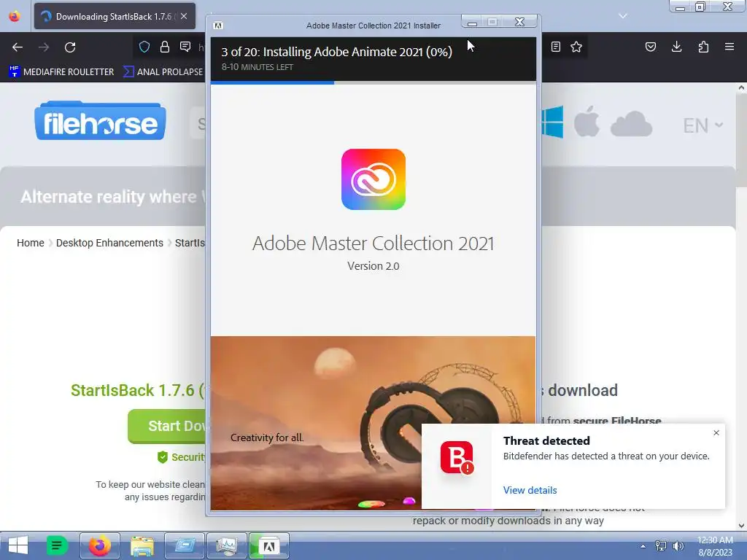Select the Downloading StartIsBack 1.7.6 tab
Viewport: 747px width, 560px height.
click(x=115, y=16)
